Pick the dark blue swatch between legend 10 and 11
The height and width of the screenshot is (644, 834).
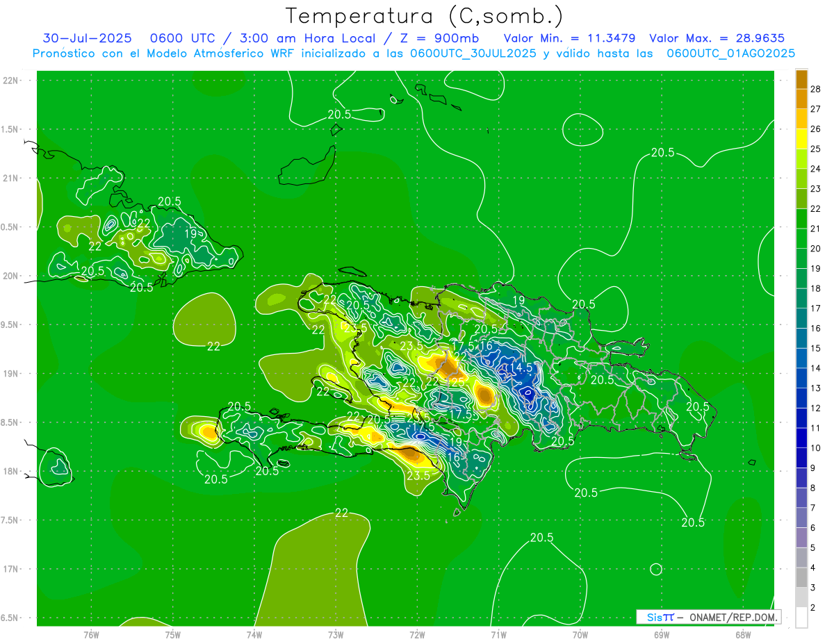click(x=801, y=438)
